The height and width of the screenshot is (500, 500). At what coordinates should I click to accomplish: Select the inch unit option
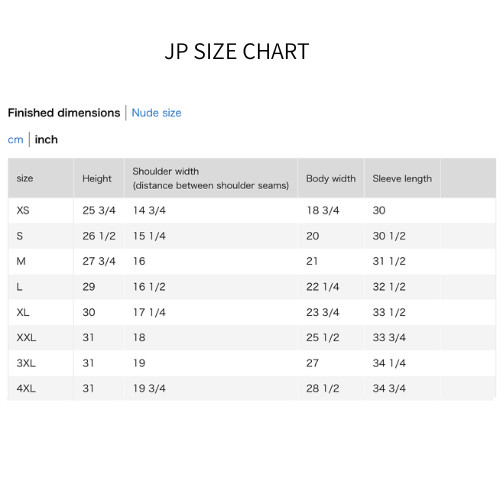point(46,139)
